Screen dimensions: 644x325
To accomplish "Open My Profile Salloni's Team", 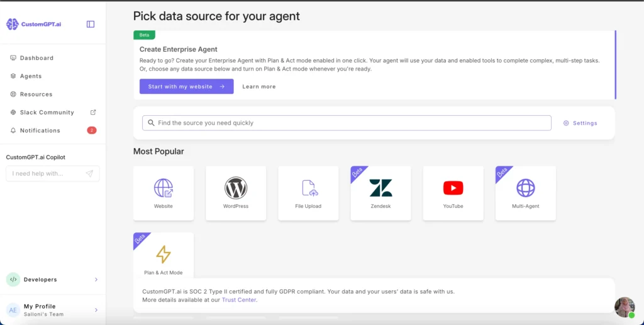I will (x=53, y=310).
